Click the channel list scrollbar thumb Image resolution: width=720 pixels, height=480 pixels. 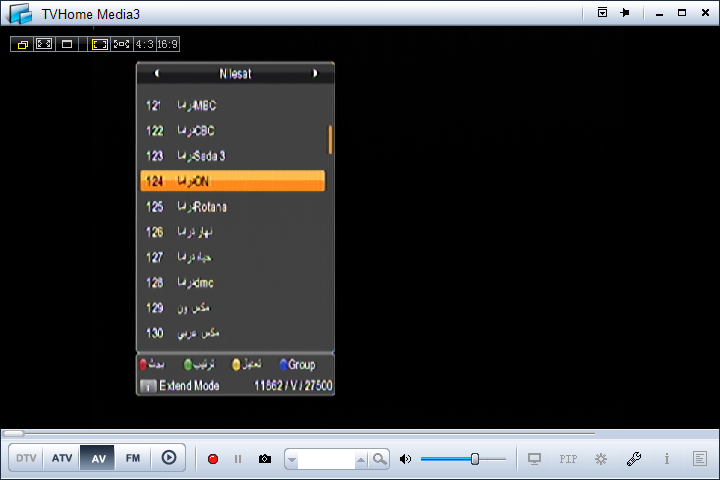[330, 140]
